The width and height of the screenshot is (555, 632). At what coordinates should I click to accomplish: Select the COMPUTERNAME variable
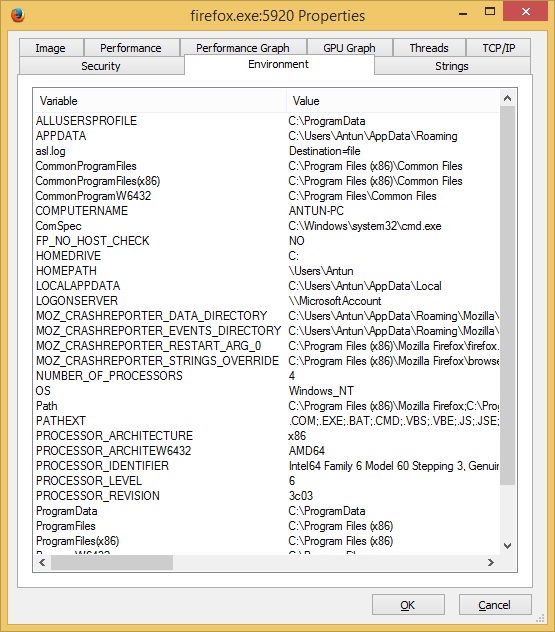266,211
